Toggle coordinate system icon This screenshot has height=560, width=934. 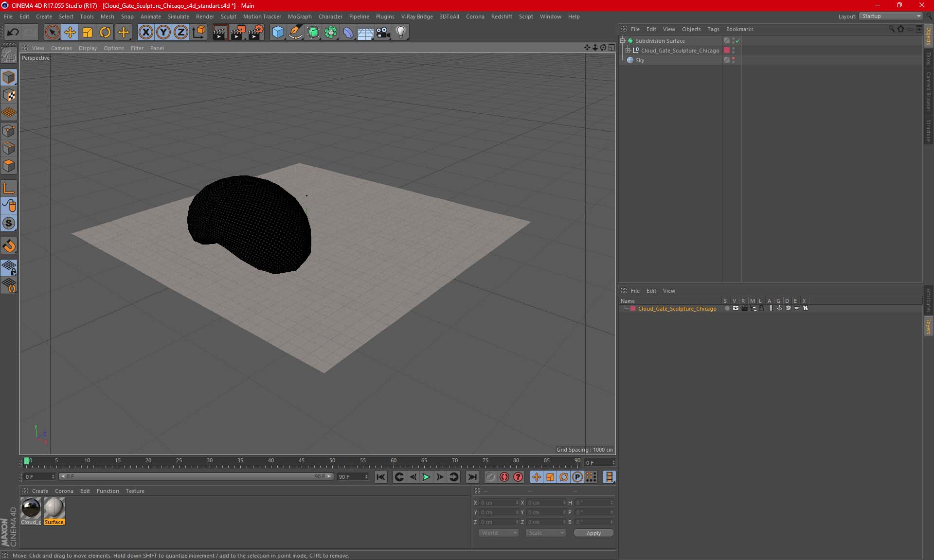pyautogui.click(x=199, y=33)
